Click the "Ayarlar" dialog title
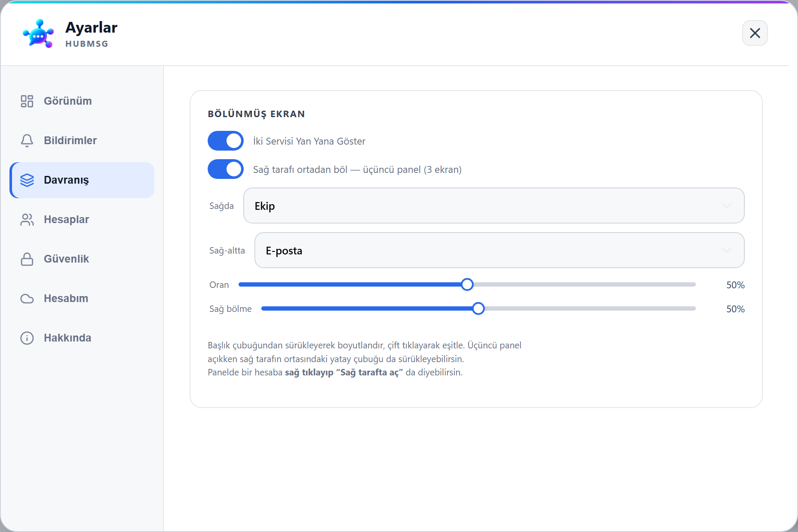This screenshot has height=532, width=798. 91,27
